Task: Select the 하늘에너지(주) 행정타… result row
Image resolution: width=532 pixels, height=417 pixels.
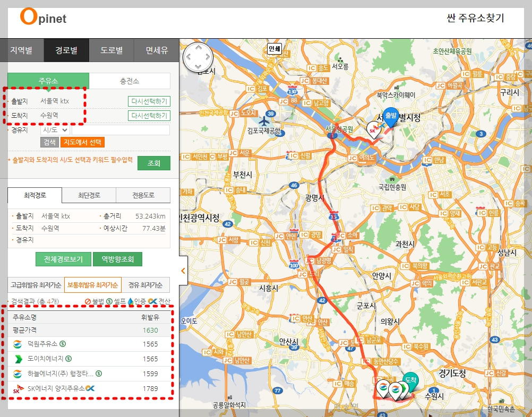Action: pyautogui.click(x=89, y=373)
